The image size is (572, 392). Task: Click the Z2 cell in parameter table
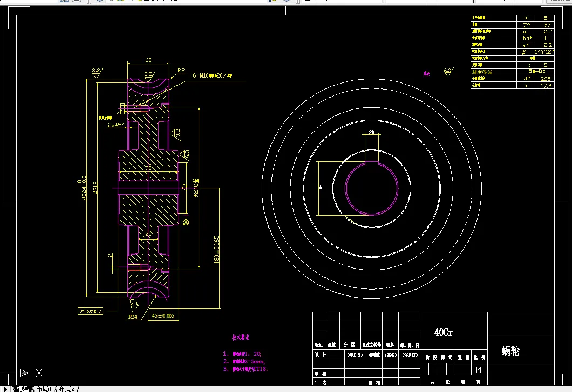click(x=526, y=25)
